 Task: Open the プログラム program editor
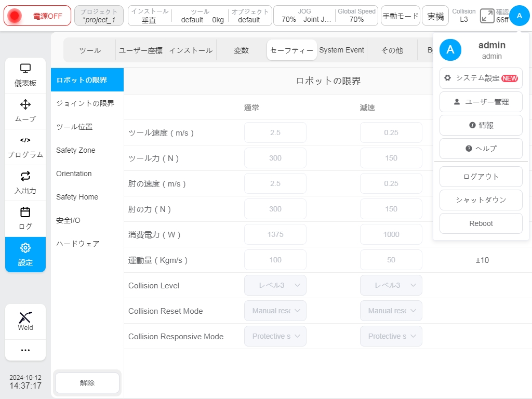coord(25,147)
